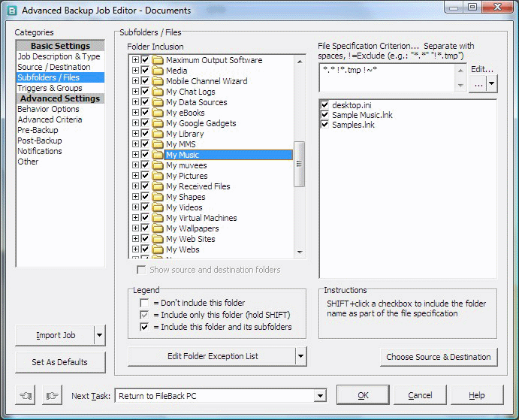Click the application icon in the title bar

(x=12, y=11)
